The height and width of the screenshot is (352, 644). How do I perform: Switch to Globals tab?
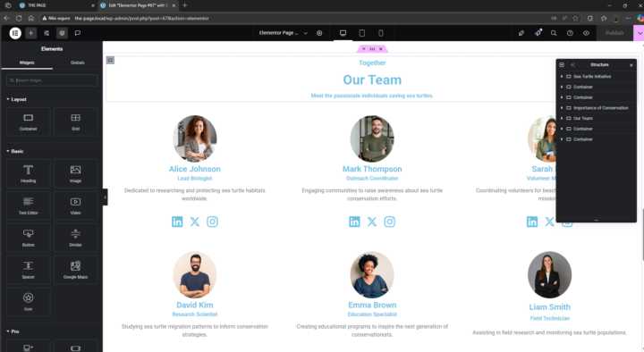(x=77, y=63)
